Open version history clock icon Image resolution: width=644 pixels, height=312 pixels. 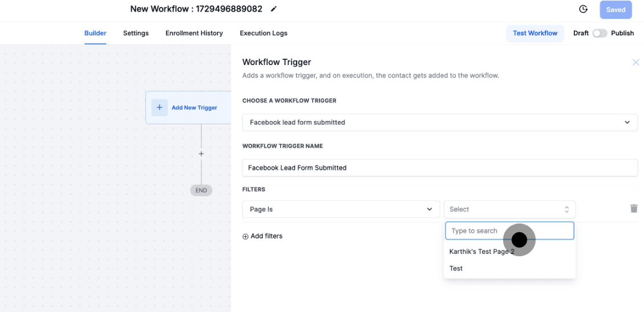(583, 9)
